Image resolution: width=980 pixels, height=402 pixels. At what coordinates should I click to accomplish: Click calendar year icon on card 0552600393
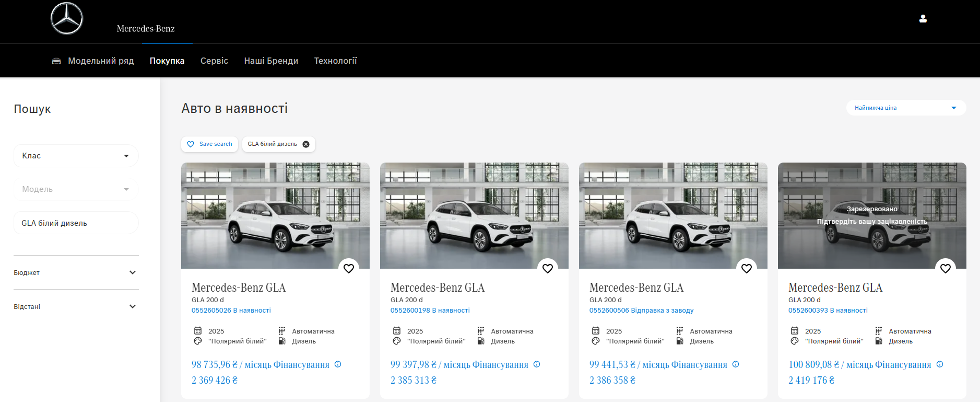coord(795,330)
